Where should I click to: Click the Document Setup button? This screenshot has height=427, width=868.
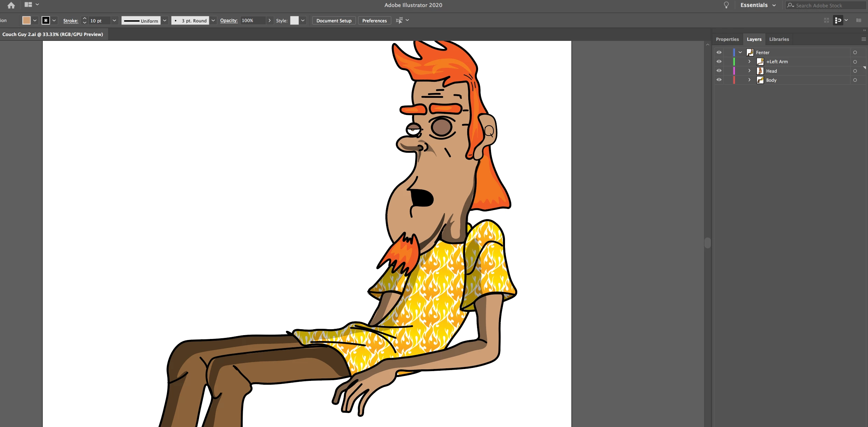pyautogui.click(x=334, y=21)
